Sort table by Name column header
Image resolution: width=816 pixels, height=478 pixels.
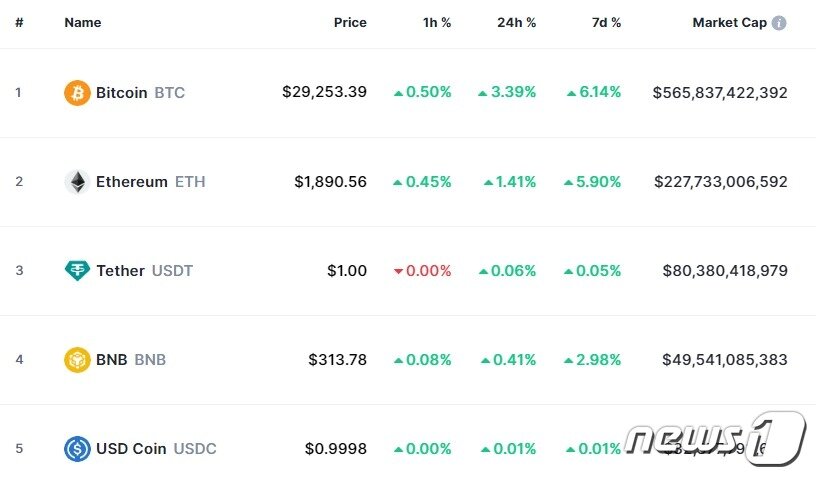[83, 22]
